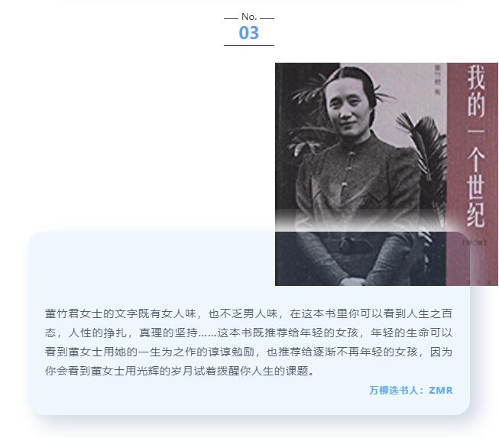The height and width of the screenshot is (448, 499).
Task: Click the small author name on the cover
Action: click(x=438, y=80)
